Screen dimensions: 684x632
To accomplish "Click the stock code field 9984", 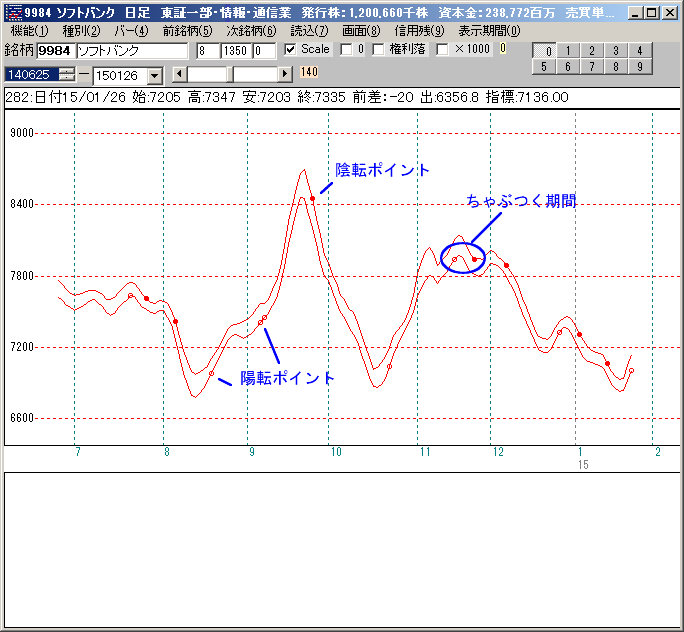I will (54, 50).
